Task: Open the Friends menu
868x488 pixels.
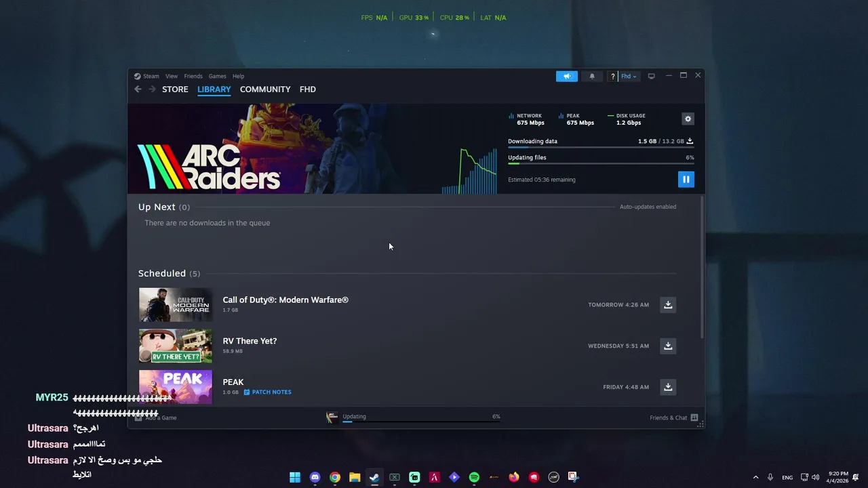Action: pos(193,76)
